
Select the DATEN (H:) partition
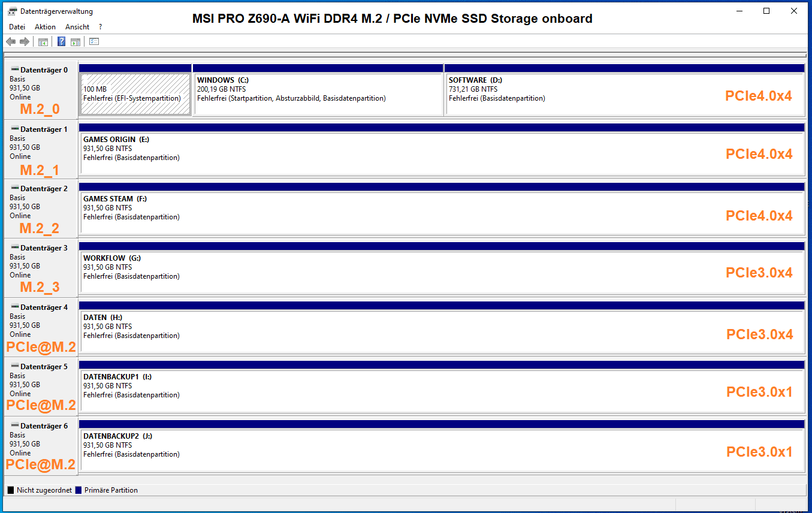442,327
